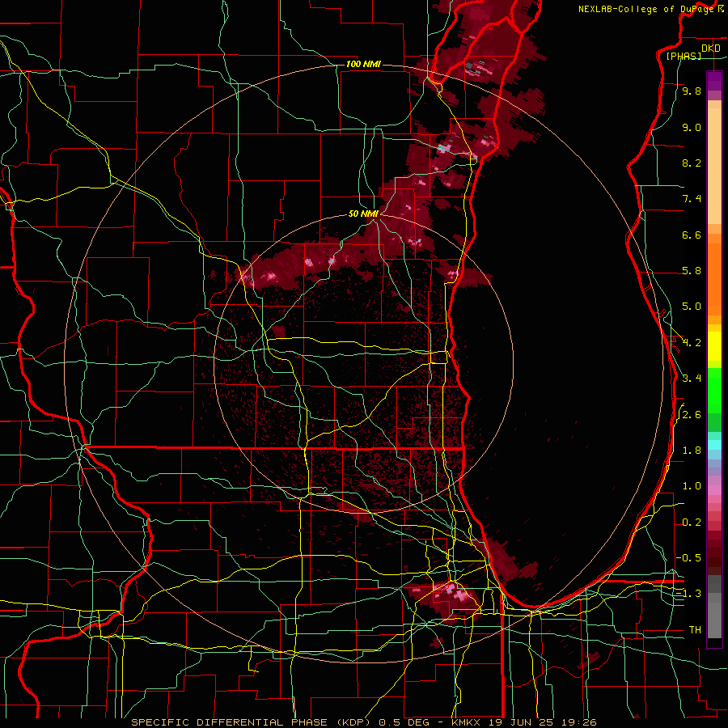Click the TH threshold label on the scale

(x=695, y=630)
